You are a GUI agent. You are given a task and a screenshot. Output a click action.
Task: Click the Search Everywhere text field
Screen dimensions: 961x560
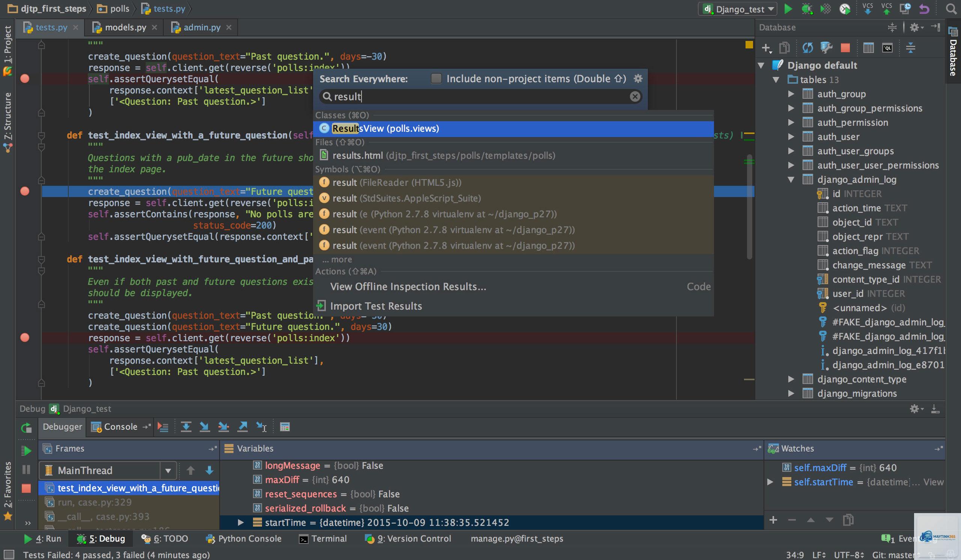click(x=480, y=96)
